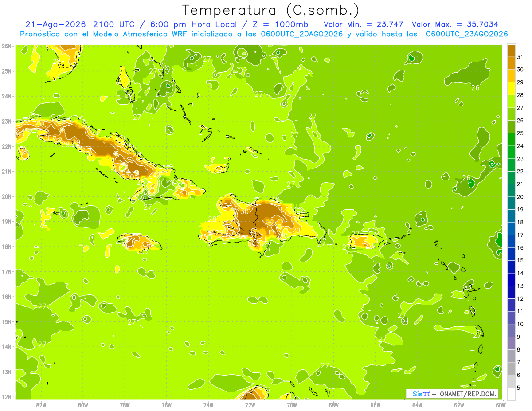Screen dimensions: 532x411
Task: Select the valid-until time '0600UTC_23AGO2026'
Action: click(x=467, y=34)
